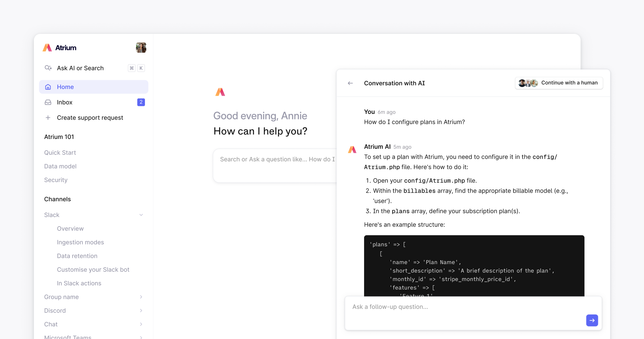Image resolution: width=644 pixels, height=339 pixels.
Task: Click the Group name label
Action: [61, 297]
